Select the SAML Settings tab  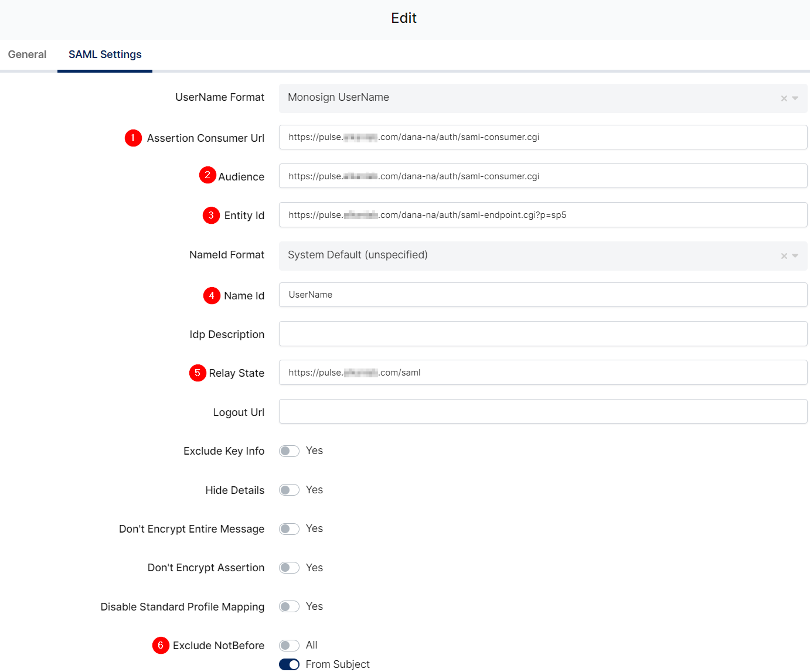pyautogui.click(x=105, y=54)
